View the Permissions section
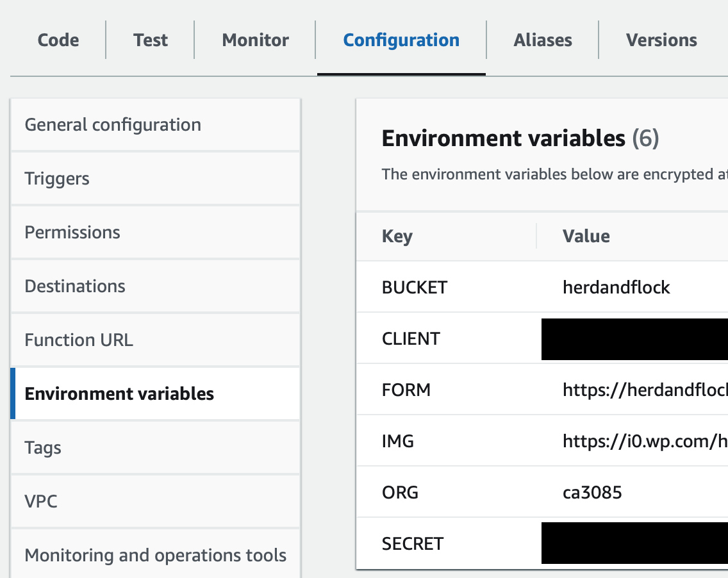The width and height of the screenshot is (728, 578). [72, 232]
